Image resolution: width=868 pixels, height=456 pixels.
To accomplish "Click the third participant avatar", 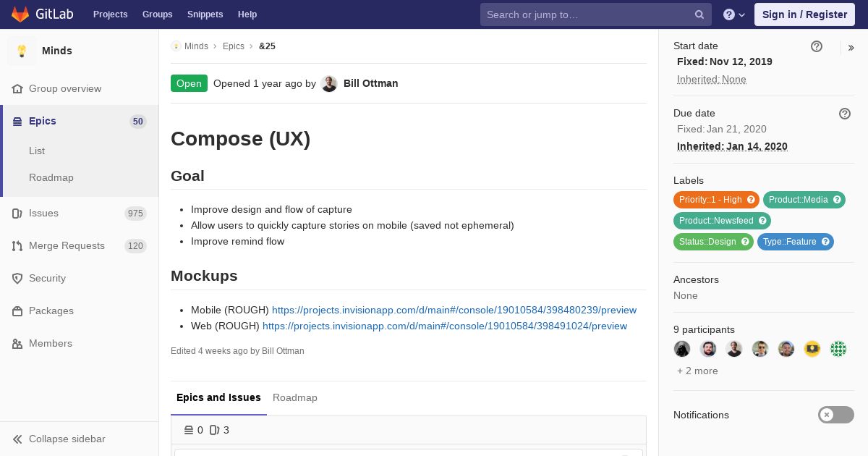I will click(734, 349).
